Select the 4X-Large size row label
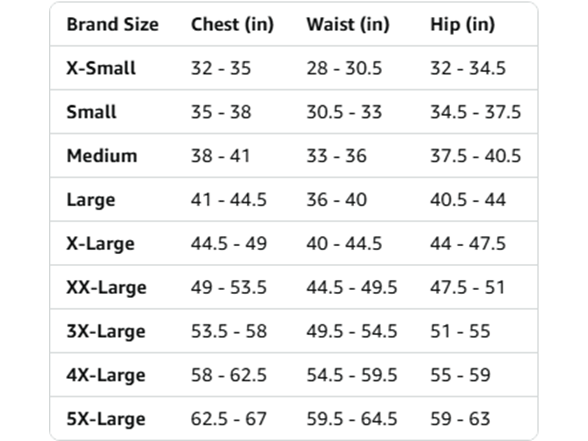 click(106, 375)
